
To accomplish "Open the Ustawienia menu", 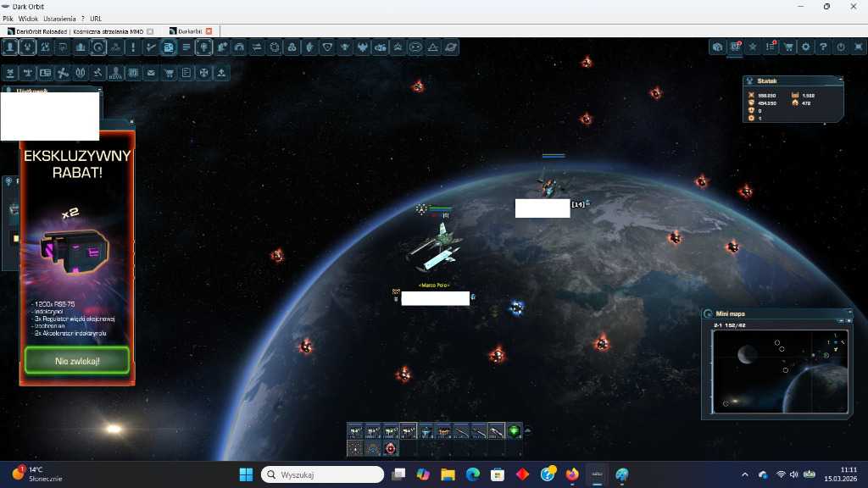I will (x=59, y=19).
